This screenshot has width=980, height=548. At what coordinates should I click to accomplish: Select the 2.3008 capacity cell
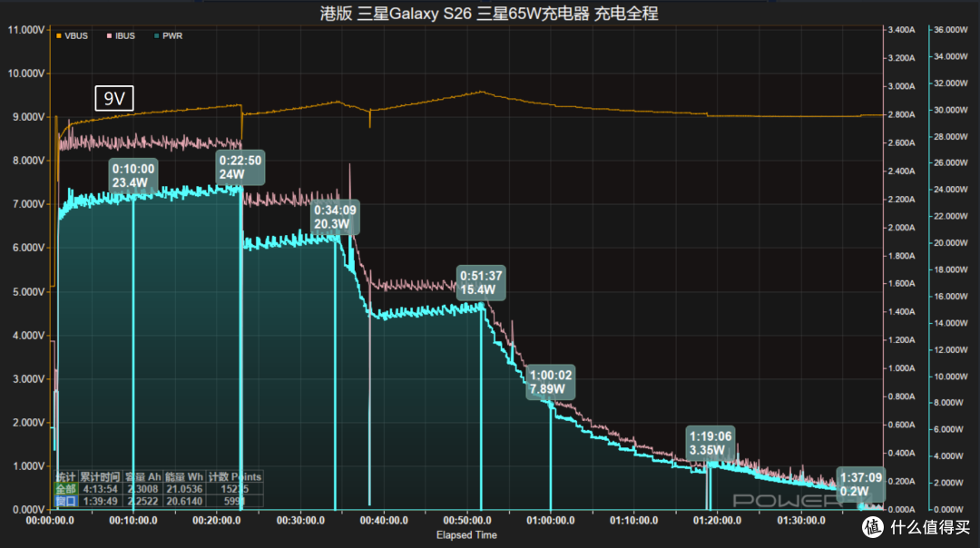pos(142,489)
